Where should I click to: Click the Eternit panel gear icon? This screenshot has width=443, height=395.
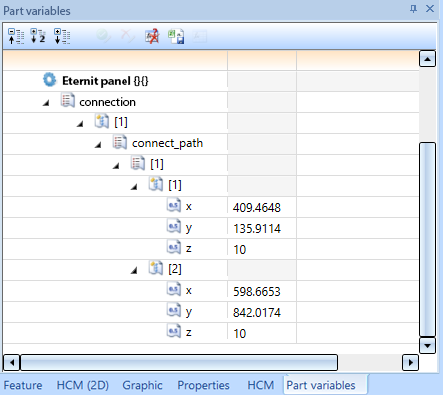coord(50,80)
